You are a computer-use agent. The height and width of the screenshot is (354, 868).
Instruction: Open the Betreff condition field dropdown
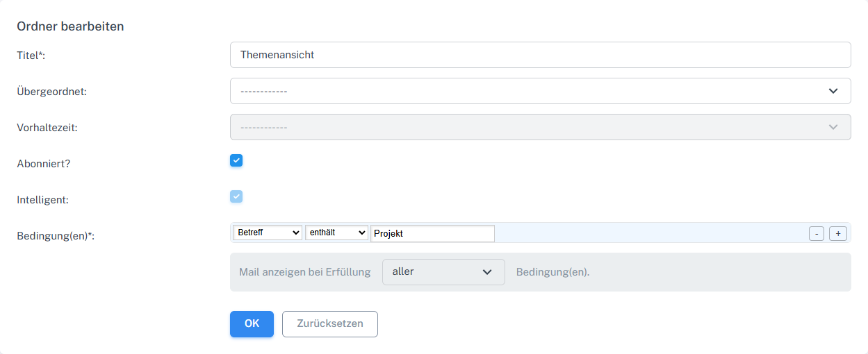point(268,233)
